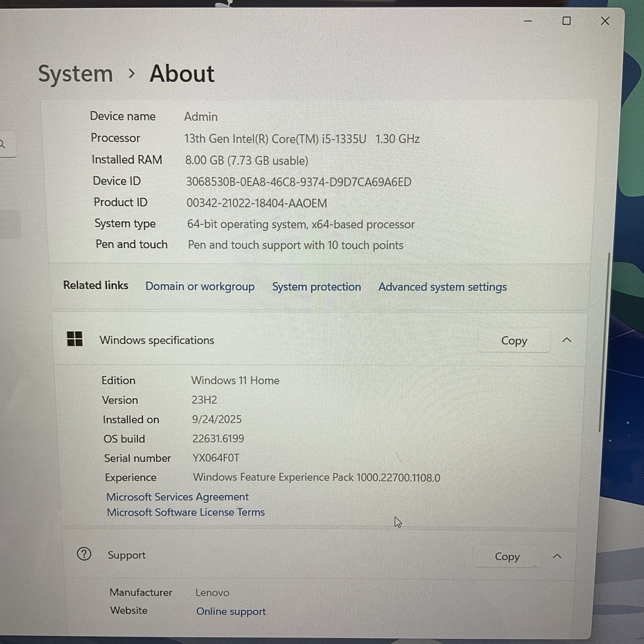Viewport: 644px width, 644px height.
Task: Open Microsoft Services Agreement link
Action: coord(178,497)
